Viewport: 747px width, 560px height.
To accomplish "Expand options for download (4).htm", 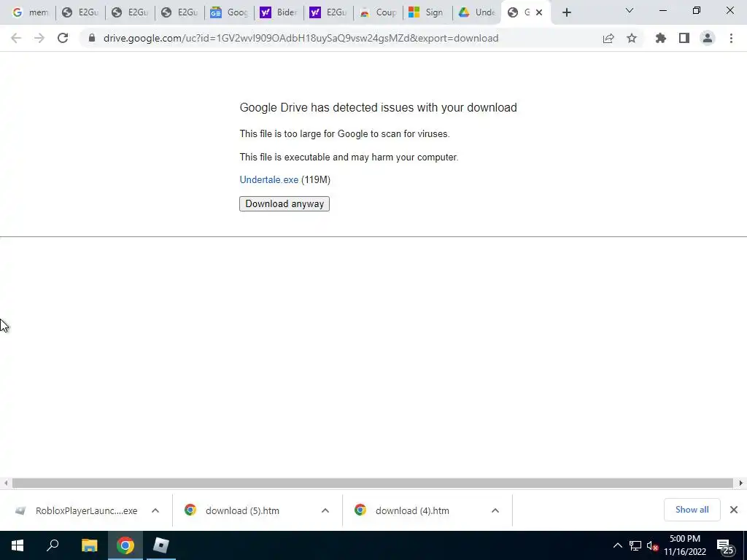I will (495, 510).
